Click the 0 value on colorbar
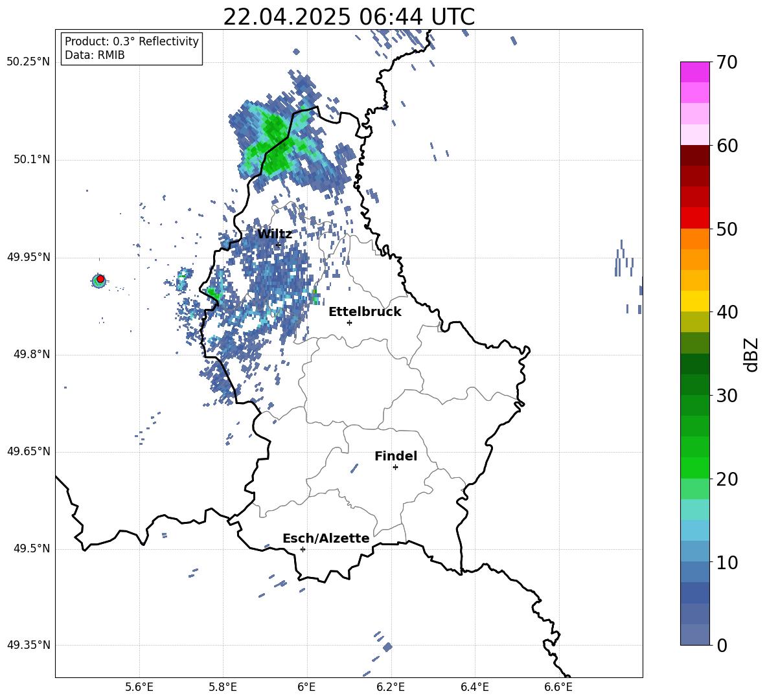This screenshot has width=767, height=700. pyautogui.click(x=722, y=646)
